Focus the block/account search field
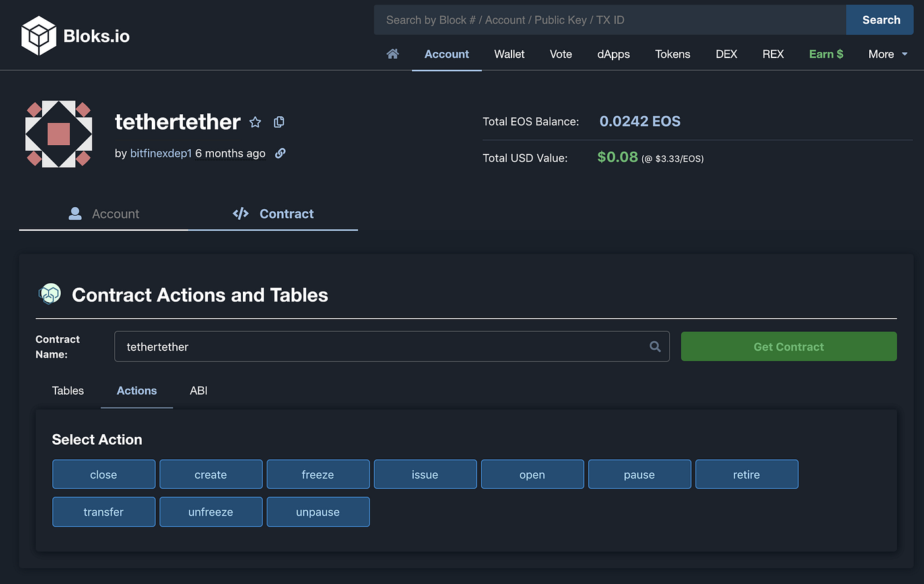Screen dimensions: 924x584 pos(610,20)
